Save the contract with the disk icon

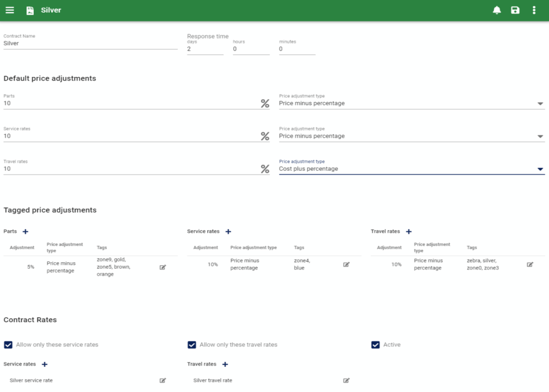tap(515, 10)
